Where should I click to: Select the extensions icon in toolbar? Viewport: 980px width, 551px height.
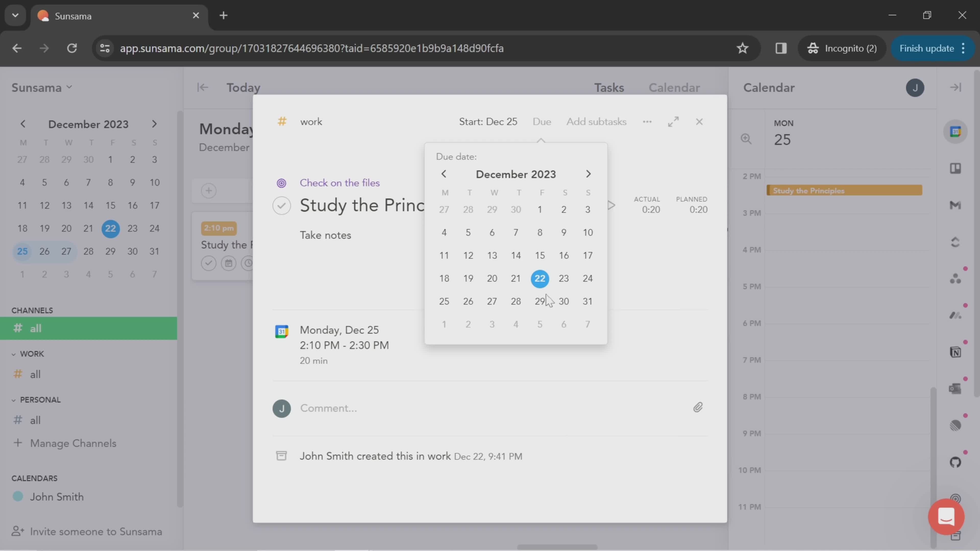tap(780, 48)
